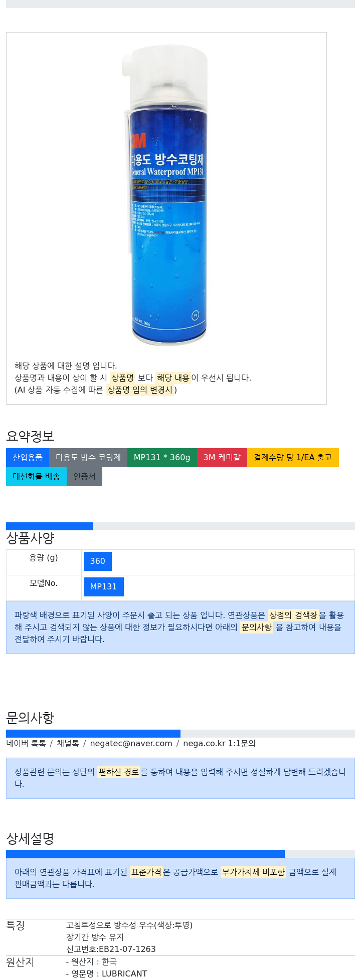This screenshot has width=361, height=980.
Task: Click the 다용도 방수 코팅제 gray tag
Action: 88,458
